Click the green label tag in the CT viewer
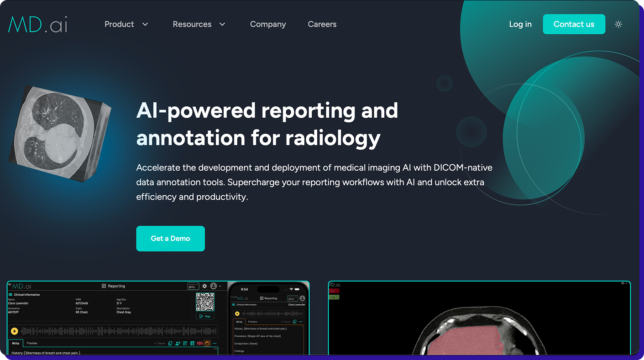Image resolution: width=644 pixels, height=360 pixels. (334, 297)
